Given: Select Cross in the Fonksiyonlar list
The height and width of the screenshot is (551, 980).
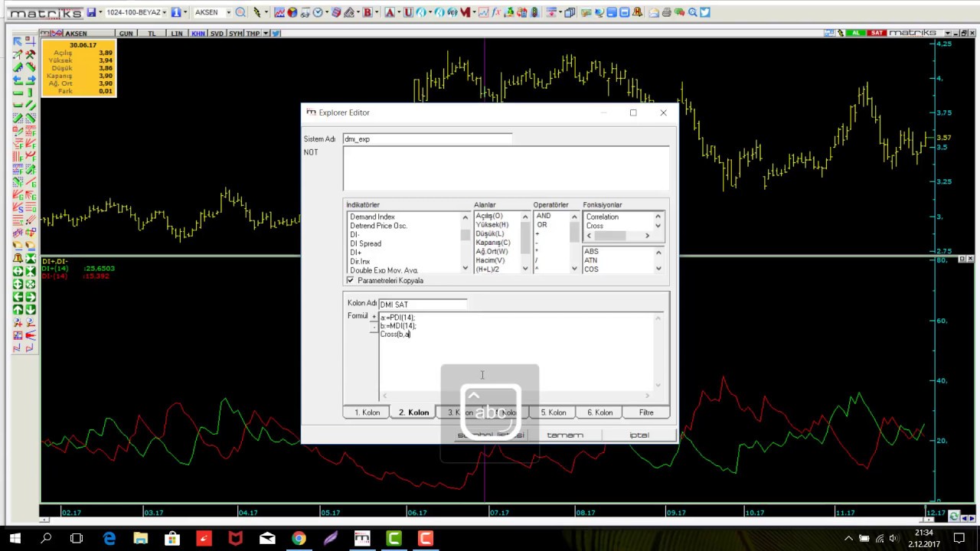Looking at the screenshot, I should [595, 226].
